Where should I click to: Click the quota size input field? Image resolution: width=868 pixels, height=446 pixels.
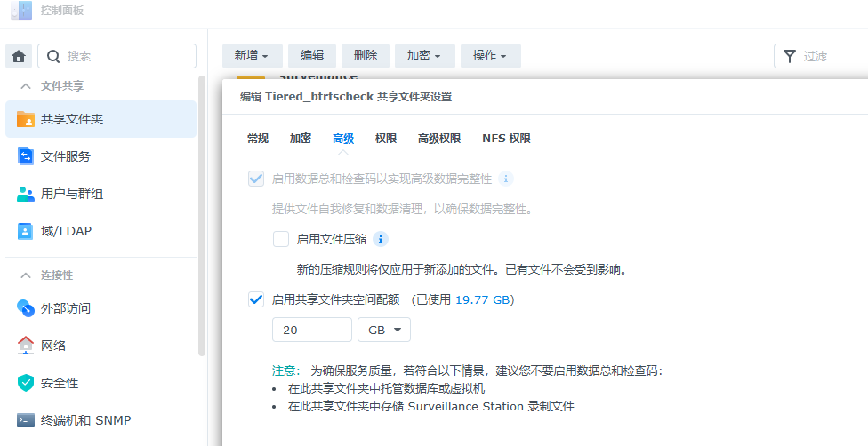(x=311, y=330)
